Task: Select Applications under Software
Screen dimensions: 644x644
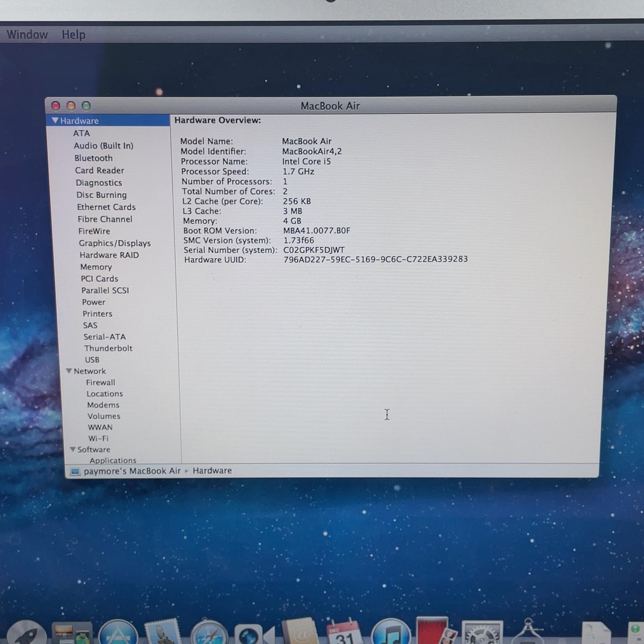Action: [113, 460]
